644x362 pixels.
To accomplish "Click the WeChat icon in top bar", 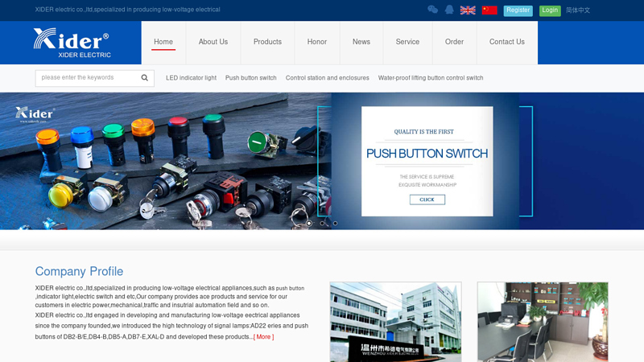I will (432, 10).
